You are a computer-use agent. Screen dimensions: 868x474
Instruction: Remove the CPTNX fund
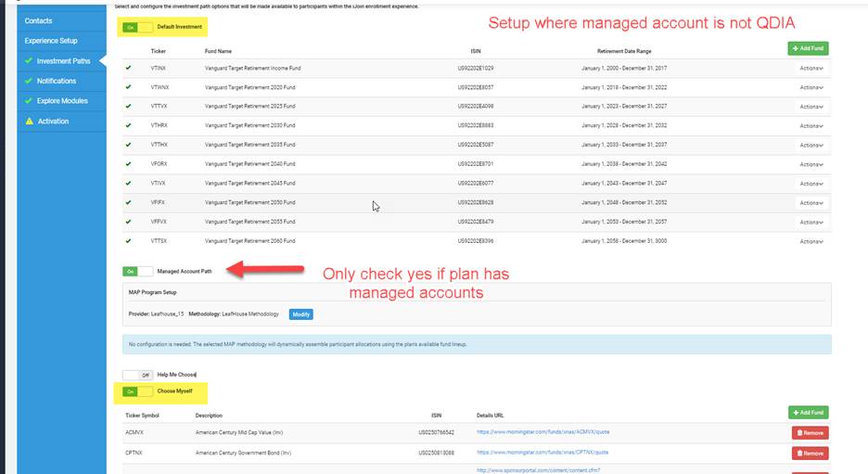(810, 453)
